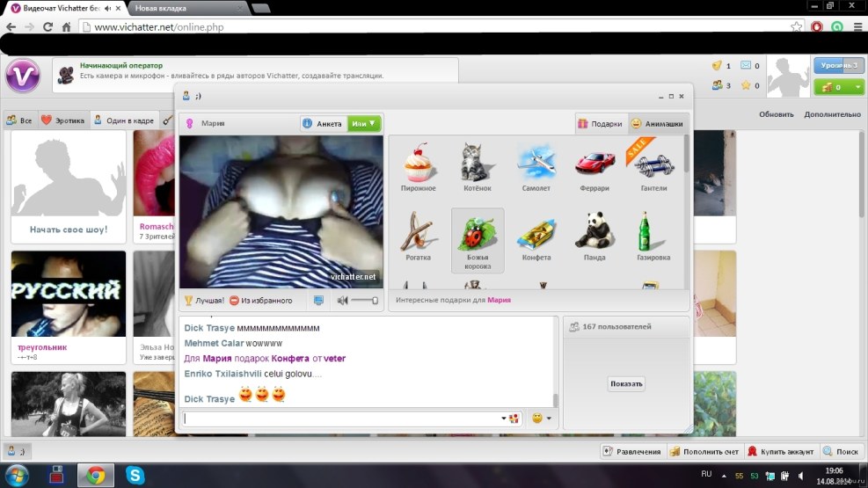Select the Божья коровка ladybug gift

478,240
